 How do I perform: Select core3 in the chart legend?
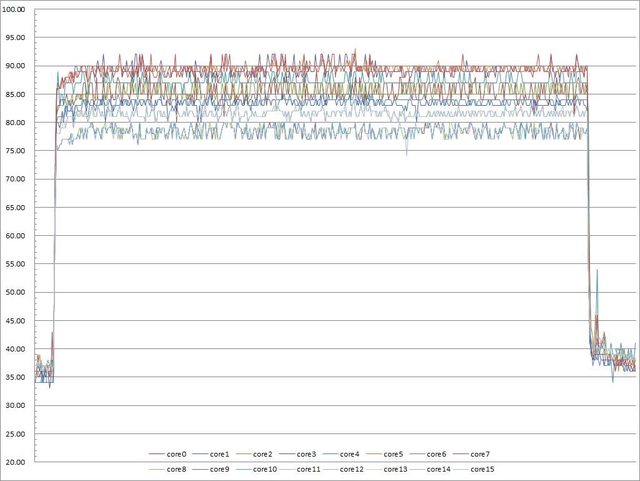pyautogui.click(x=306, y=454)
